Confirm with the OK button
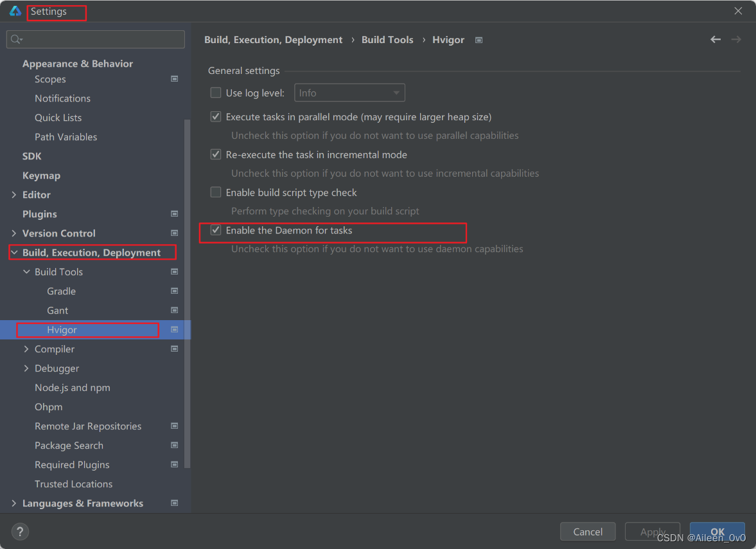This screenshot has height=549, width=756. 717,532
